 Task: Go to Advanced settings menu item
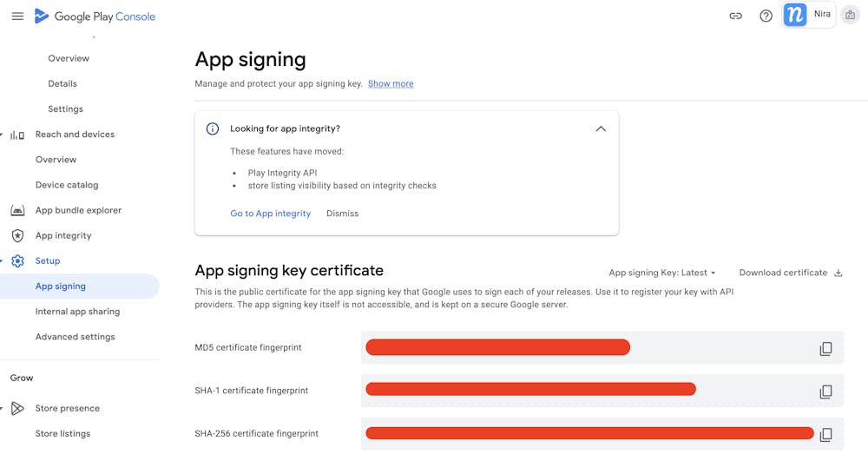tap(75, 337)
